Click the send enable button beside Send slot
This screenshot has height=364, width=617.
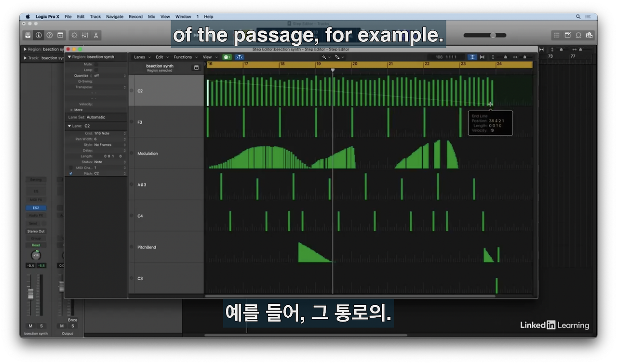tap(43, 223)
